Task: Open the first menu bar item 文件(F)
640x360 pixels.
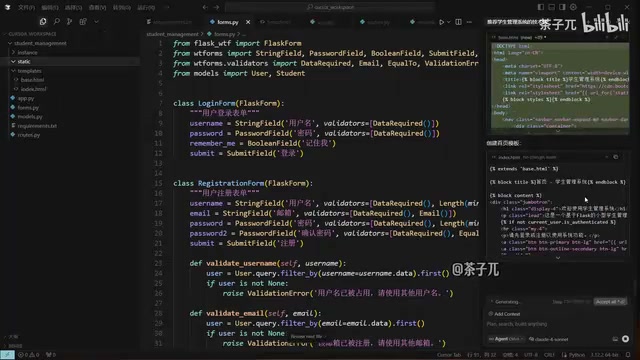Action: [x=26, y=7]
